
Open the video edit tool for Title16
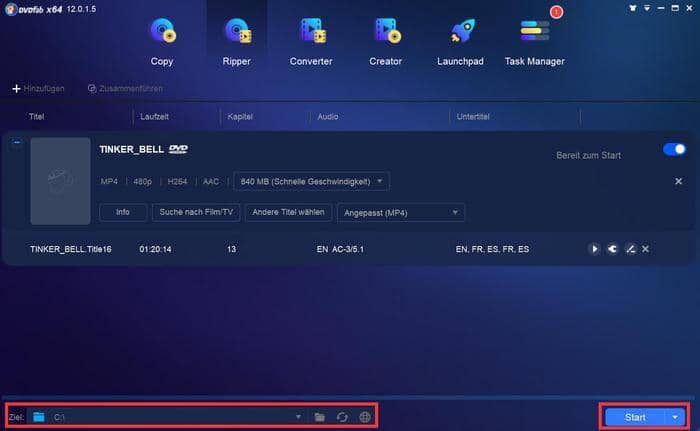[x=630, y=249]
